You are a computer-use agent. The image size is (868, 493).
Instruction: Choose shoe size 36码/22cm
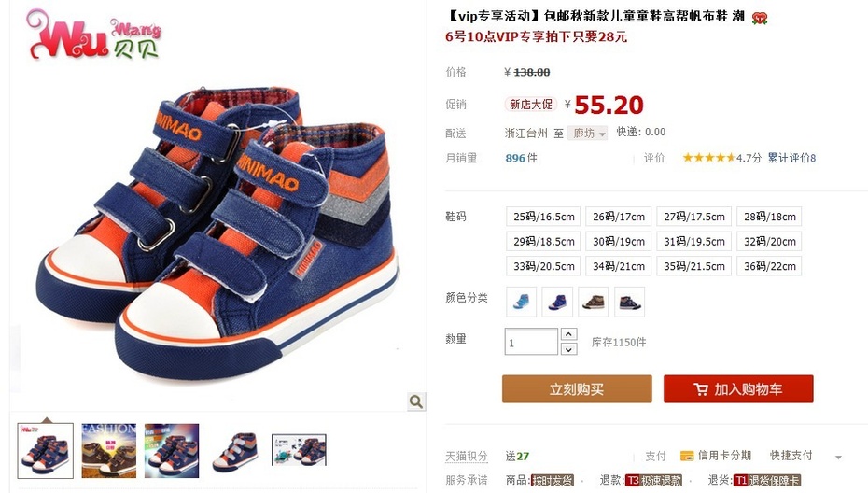[769, 266]
